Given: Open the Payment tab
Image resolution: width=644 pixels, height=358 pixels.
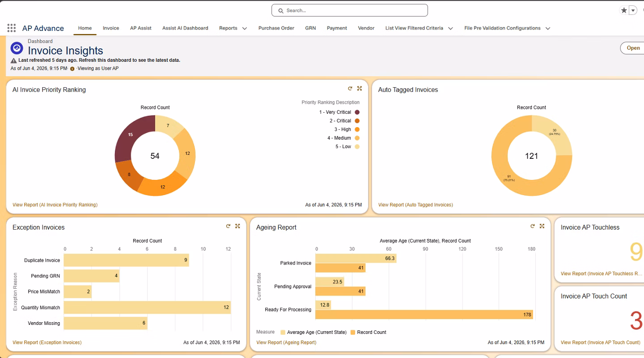Looking at the screenshot, I should [337, 28].
